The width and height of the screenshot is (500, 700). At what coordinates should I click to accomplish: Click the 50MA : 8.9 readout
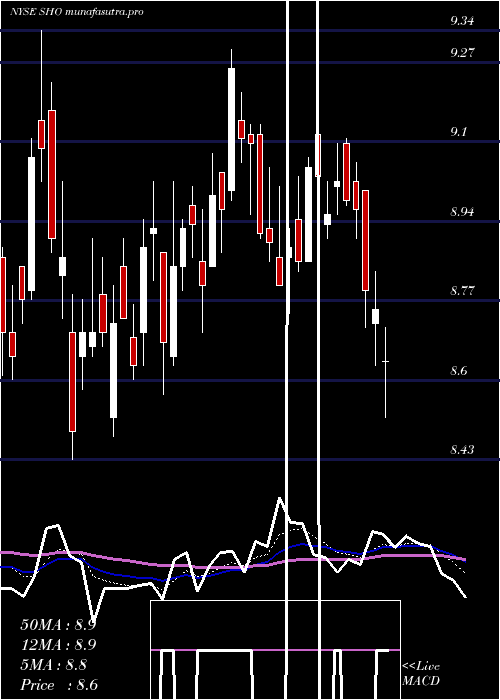tap(58, 625)
